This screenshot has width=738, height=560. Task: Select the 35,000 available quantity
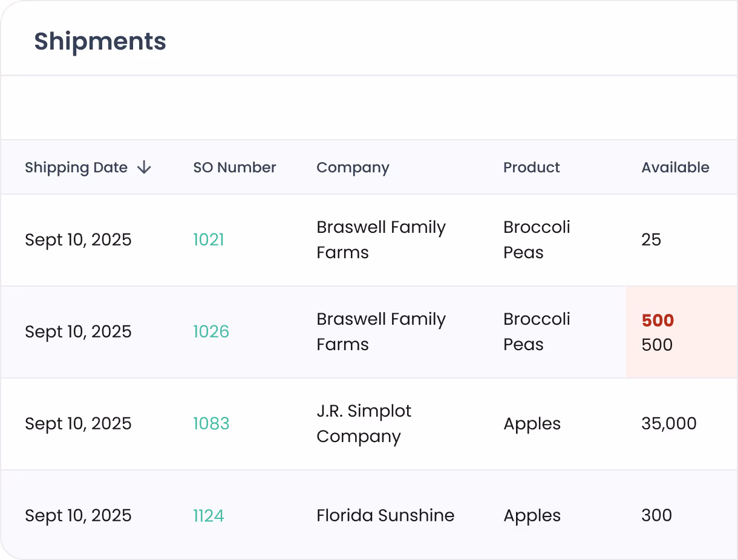point(668,424)
